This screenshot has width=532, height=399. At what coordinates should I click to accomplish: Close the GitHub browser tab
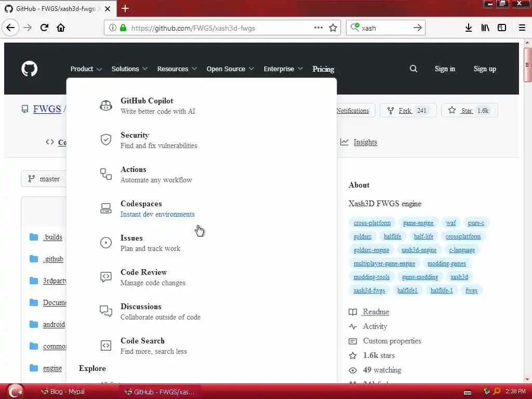108,9
